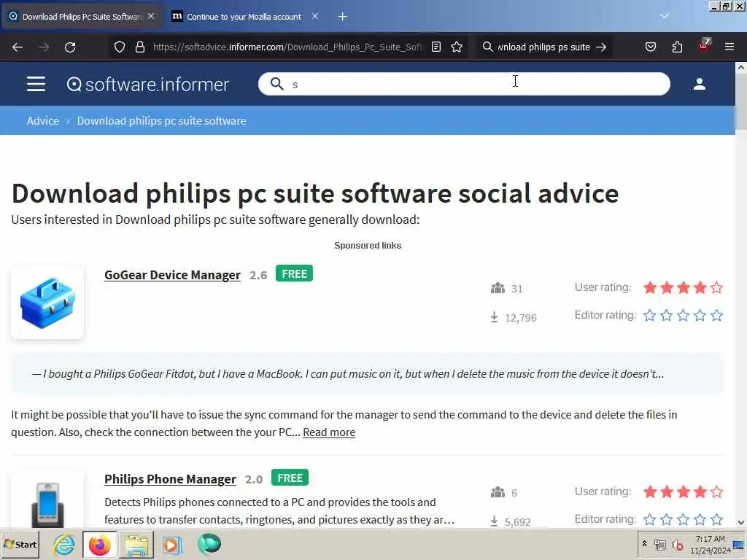Viewport: 747px width, 560px height.
Task: Open the site hamburger menu
Action: (36, 84)
